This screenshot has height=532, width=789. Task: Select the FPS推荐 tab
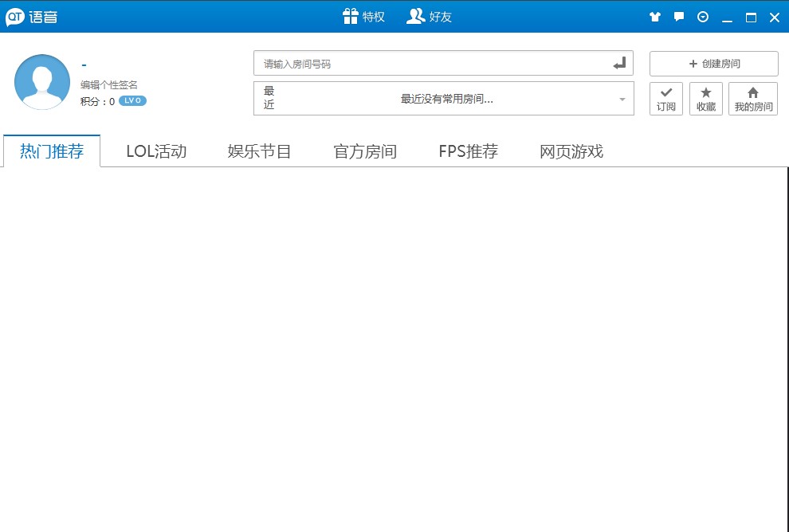click(x=469, y=151)
